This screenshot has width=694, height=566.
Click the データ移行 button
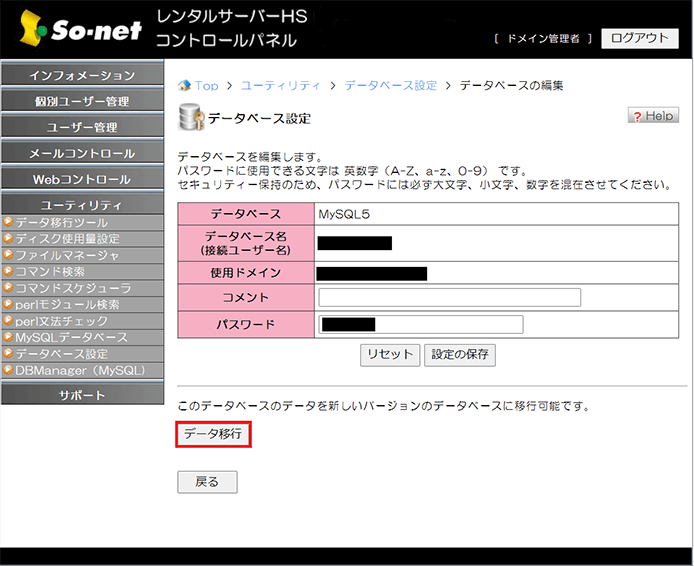(212, 434)
